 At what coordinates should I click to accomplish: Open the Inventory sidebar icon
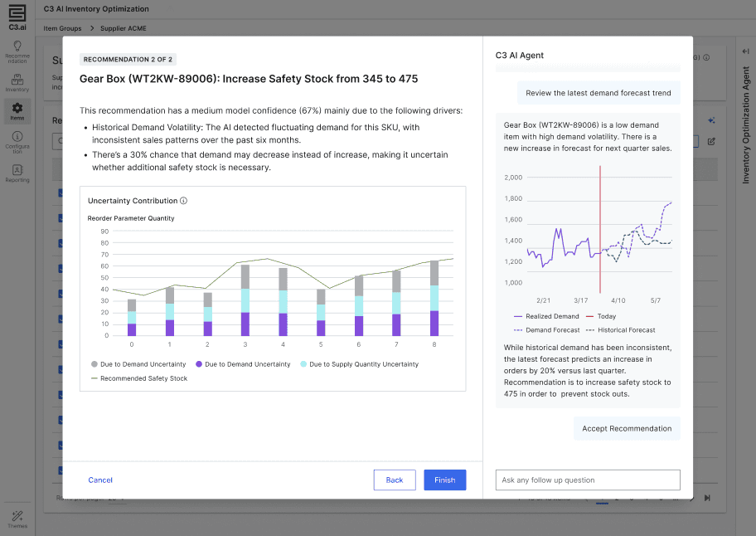(17, 83)
